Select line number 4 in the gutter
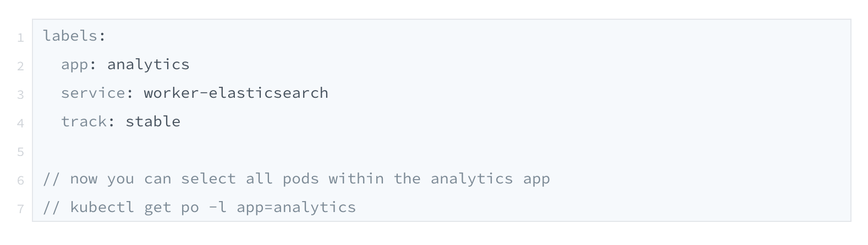 click(x=20, y=123)
